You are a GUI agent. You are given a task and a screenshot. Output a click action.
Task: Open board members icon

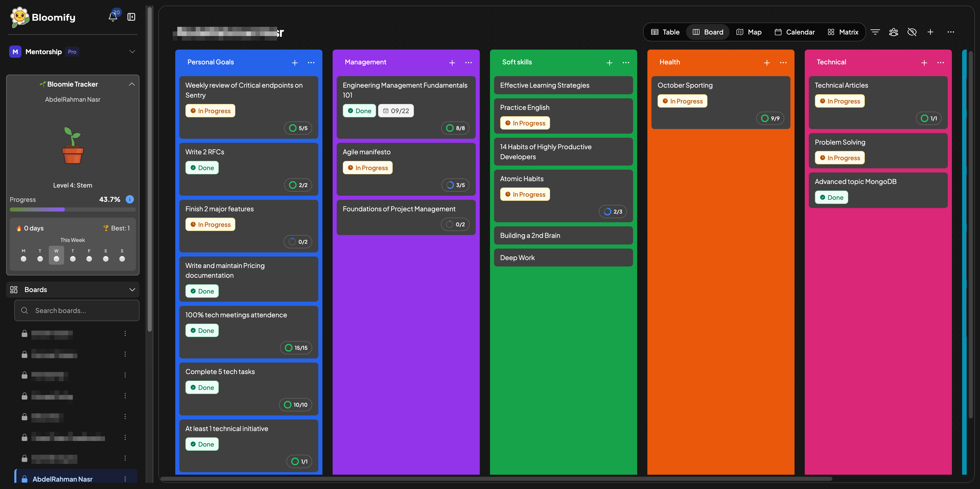[x=893, y=32]
